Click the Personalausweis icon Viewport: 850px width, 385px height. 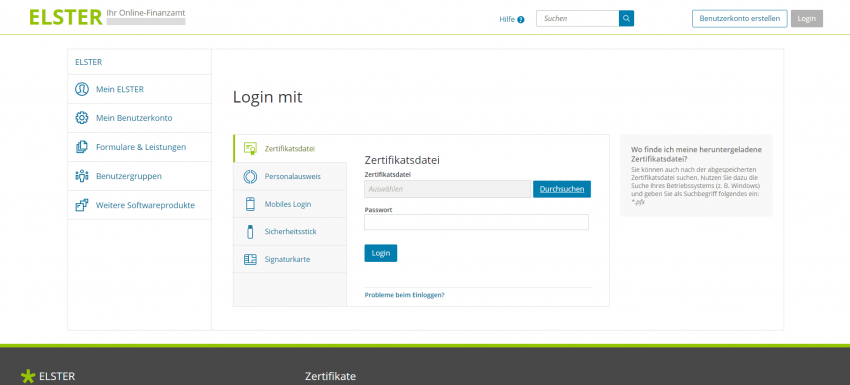click(x=250, y=176)
